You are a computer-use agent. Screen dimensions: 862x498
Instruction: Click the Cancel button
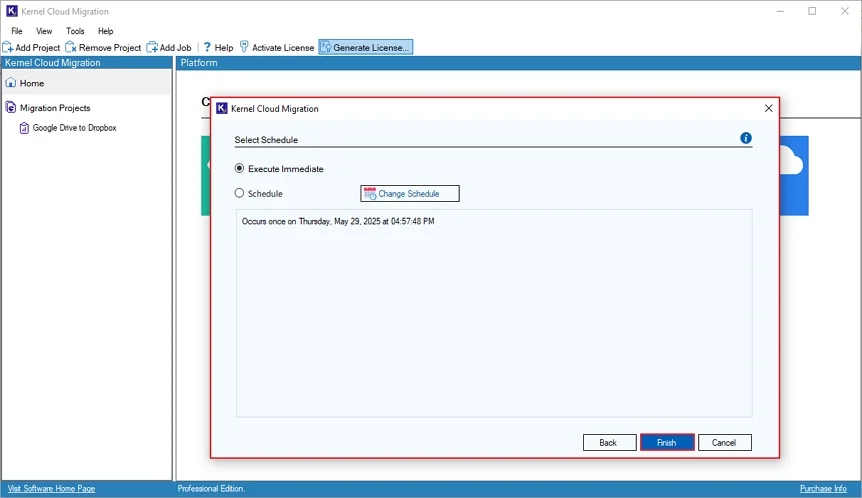[x=725, y=442]
